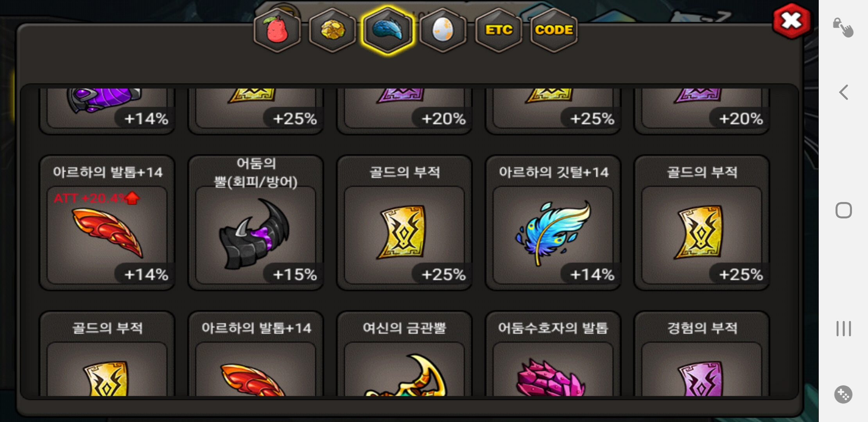Tap the touch lock hand icon
The image size is (868, 422).
[843, 27]
